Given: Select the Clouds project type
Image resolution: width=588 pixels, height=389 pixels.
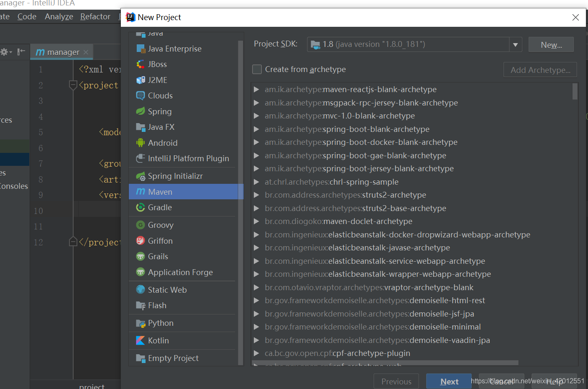Looking at the screenshot, I should pyautogui.click(x=159, y=95).
